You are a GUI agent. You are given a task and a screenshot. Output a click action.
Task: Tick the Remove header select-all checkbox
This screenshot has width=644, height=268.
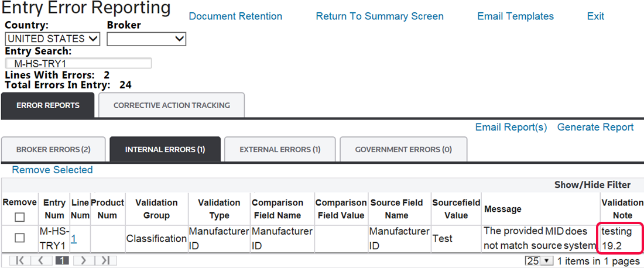19,217
